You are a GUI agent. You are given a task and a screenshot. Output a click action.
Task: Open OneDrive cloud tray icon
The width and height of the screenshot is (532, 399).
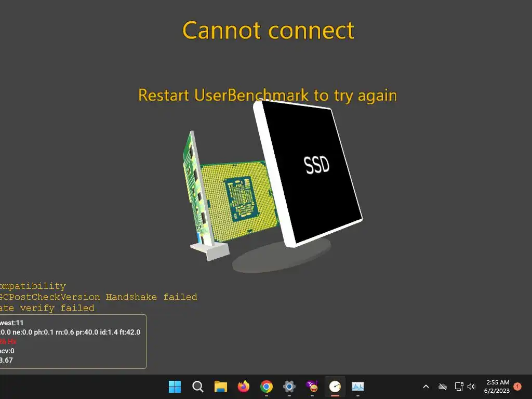click(443, 387)
